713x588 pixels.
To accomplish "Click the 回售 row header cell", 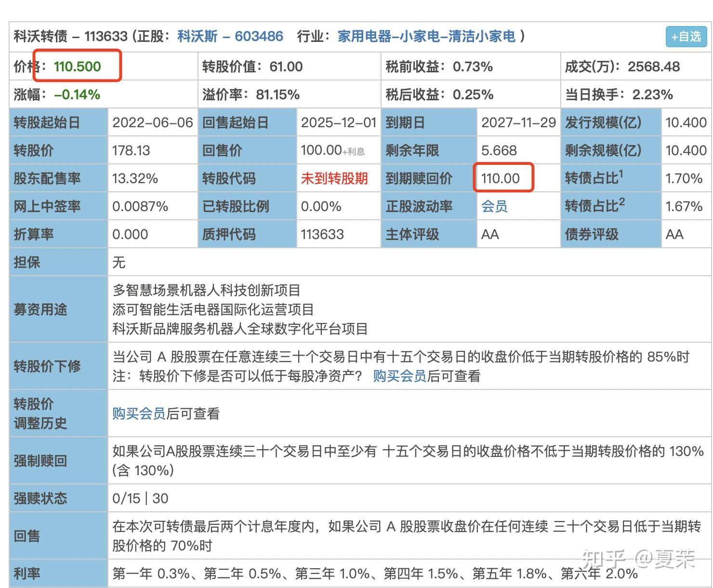I will click(58, 536).
